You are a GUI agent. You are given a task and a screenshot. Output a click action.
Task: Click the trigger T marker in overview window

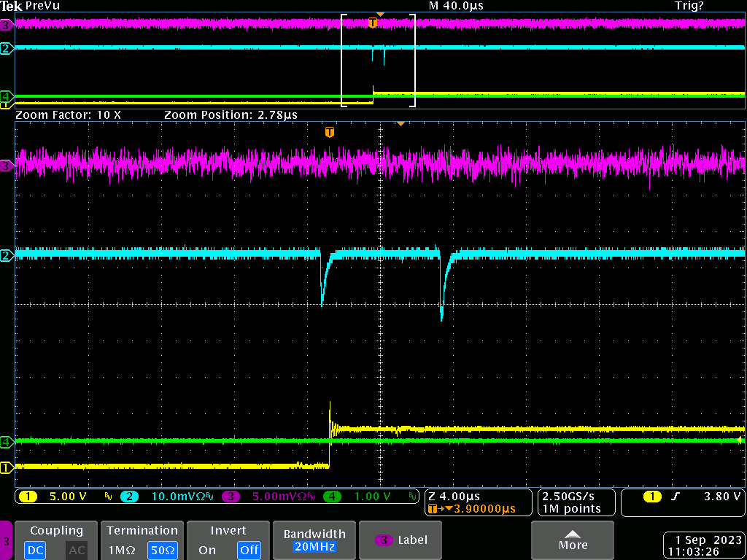click(x=373, y=23)
